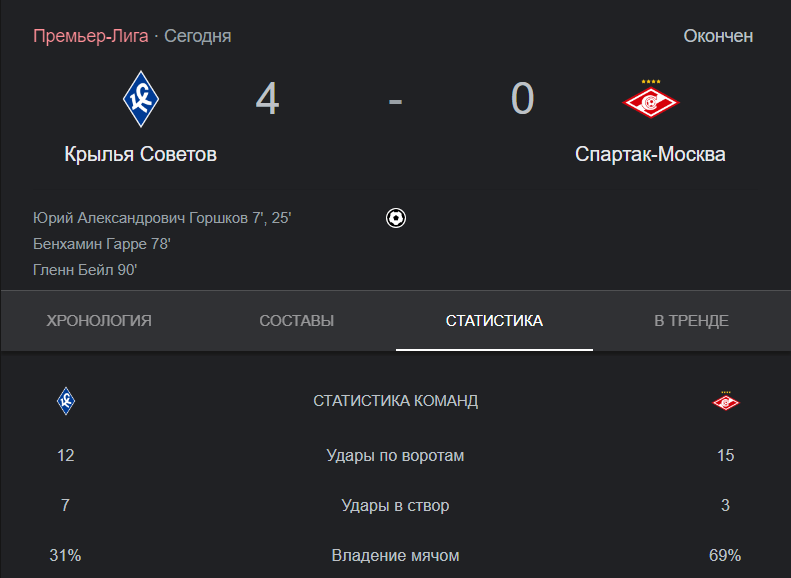Click small Spartak logo in statistics

coord(725,401)
